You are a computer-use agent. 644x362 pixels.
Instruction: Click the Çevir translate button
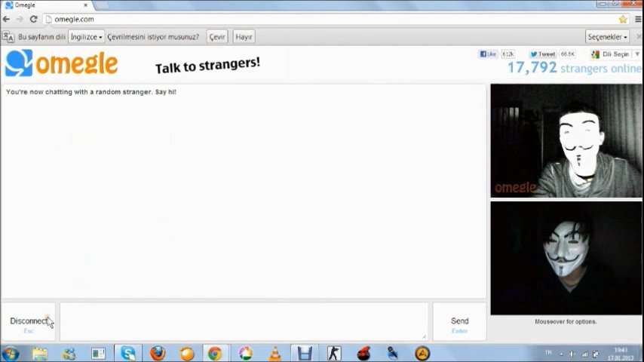pos(217,36)
